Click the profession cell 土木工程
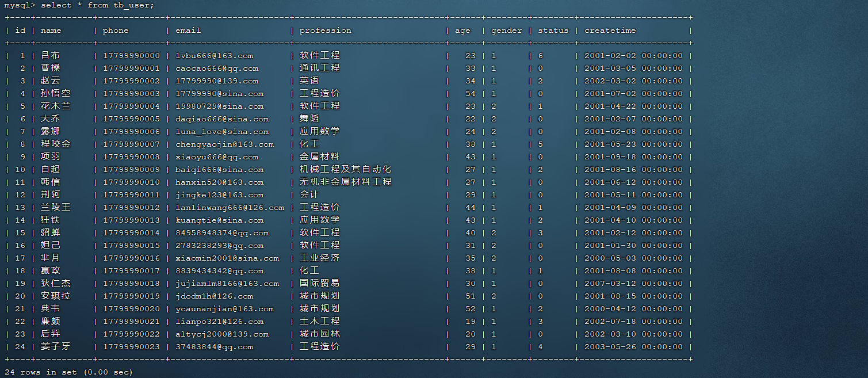868x378 pixels. (x=320, y=322)
